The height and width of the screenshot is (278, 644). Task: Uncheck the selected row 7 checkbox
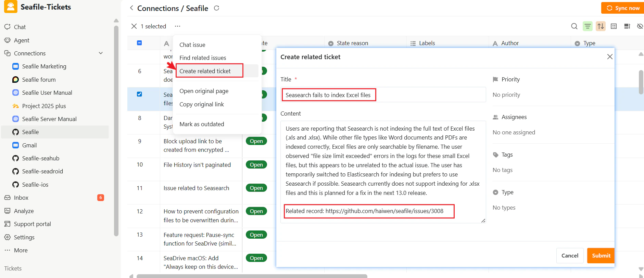click(139, 94)
